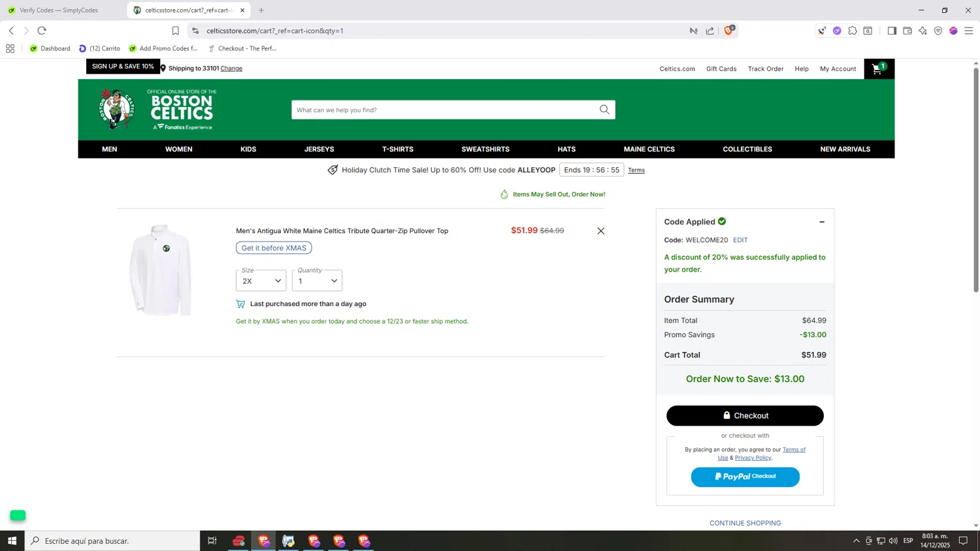Open the Size dropdown showing 2X

click(261, 280)
